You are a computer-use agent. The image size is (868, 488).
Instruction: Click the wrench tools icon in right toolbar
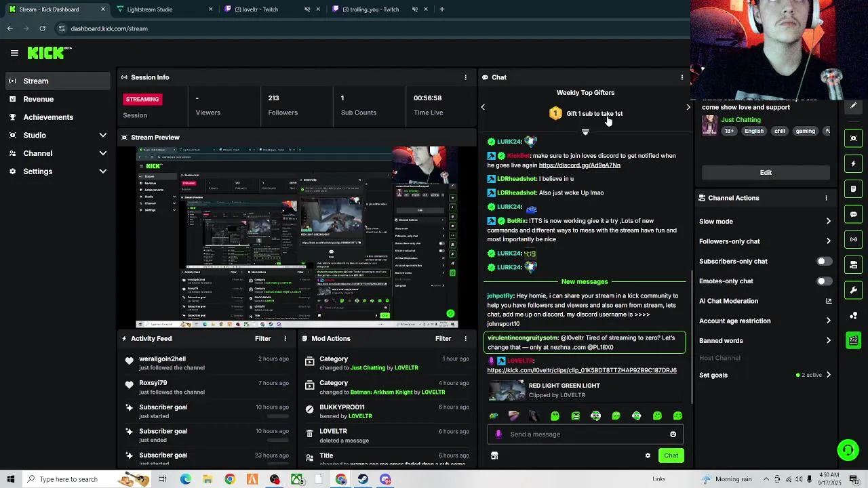[x=853, y=290]
